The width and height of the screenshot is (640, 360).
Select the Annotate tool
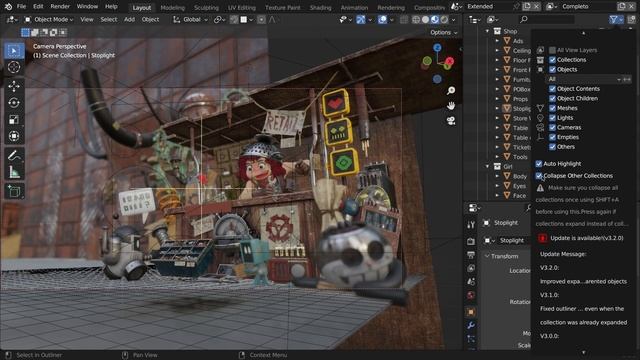coord(14,156)
